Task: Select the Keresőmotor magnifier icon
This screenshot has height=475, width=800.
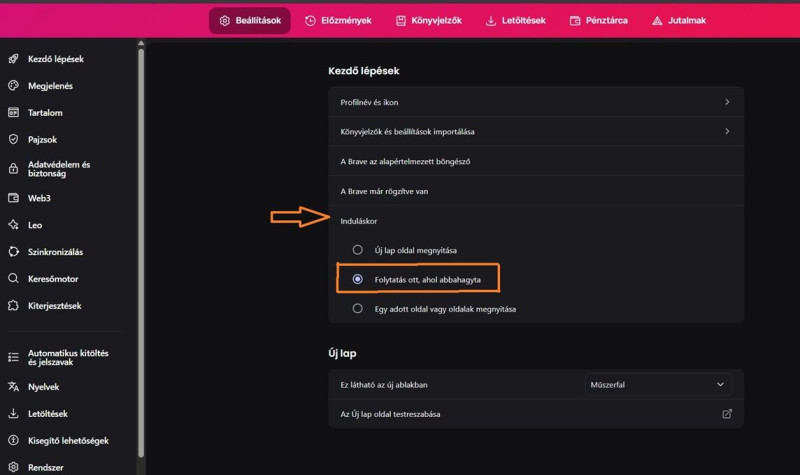Action: click(14, 279)
